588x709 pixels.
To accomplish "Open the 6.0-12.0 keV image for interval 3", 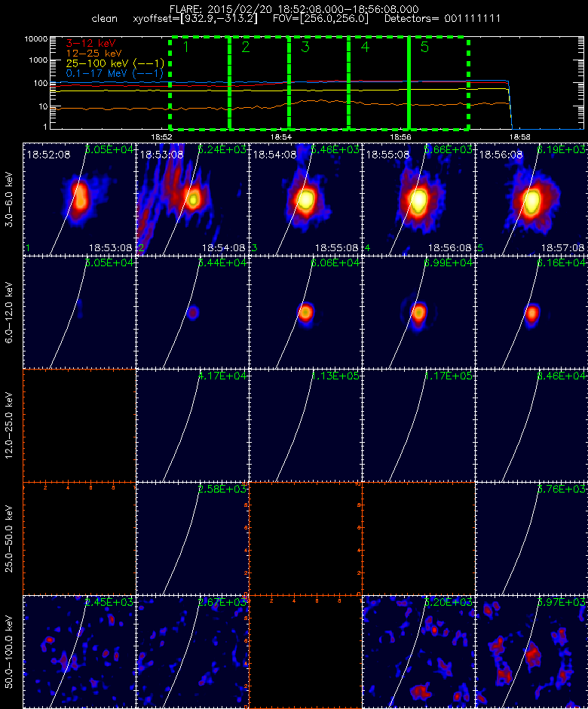I will pyautogui.click(x=305, y=312).
